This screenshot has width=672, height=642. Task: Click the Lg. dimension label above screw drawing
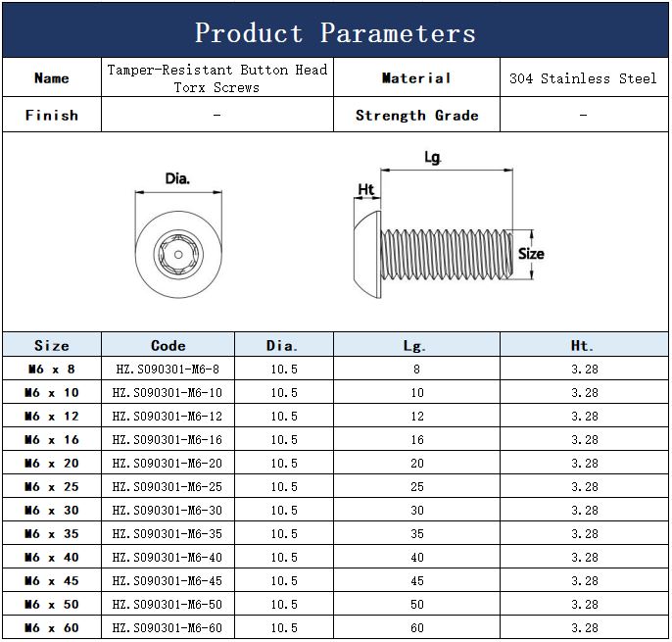pyautogui.click(x=433, y=158)
